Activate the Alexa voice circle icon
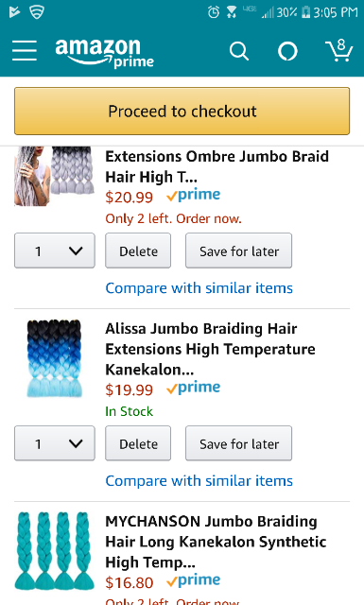 tap(287, 51)
